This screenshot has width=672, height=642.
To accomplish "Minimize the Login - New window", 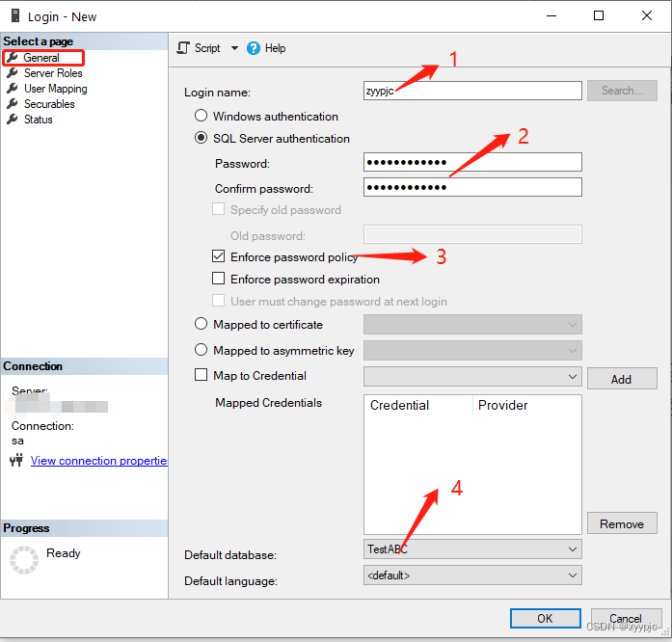I will (551, 15).
